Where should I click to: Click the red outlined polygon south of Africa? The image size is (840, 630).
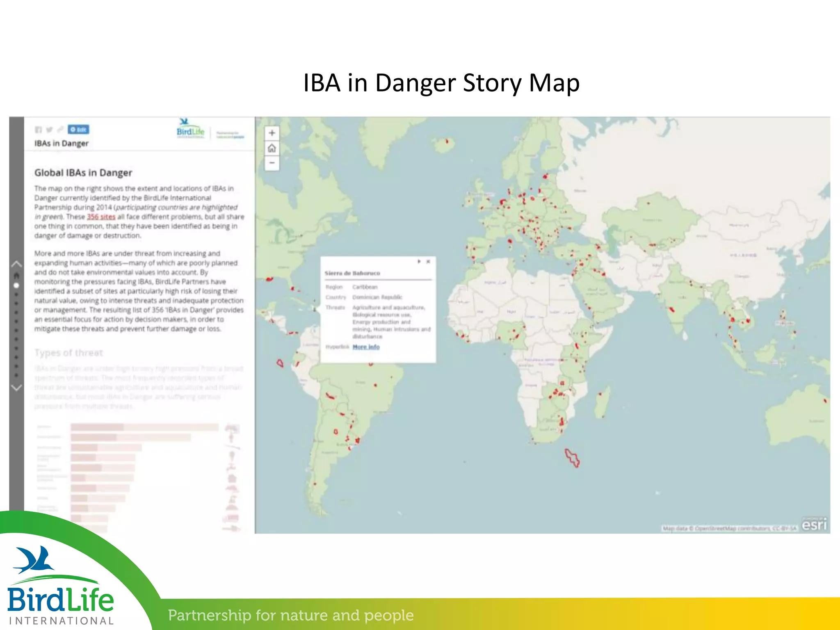572,458
